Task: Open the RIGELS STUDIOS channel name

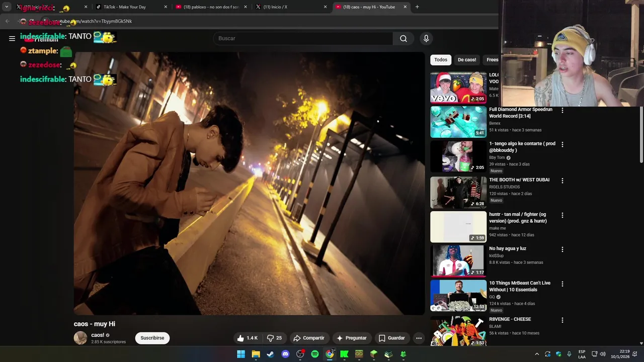Action: pos(504,187)
